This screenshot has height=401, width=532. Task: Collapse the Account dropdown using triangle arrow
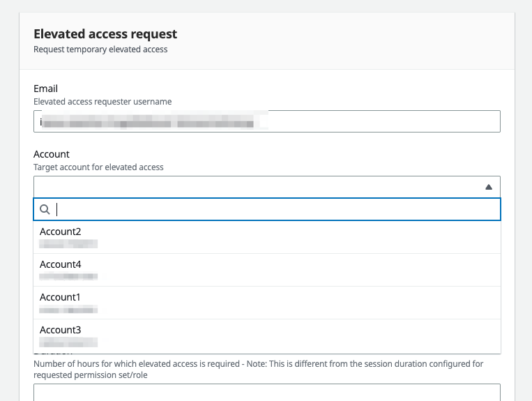(489, 187)
